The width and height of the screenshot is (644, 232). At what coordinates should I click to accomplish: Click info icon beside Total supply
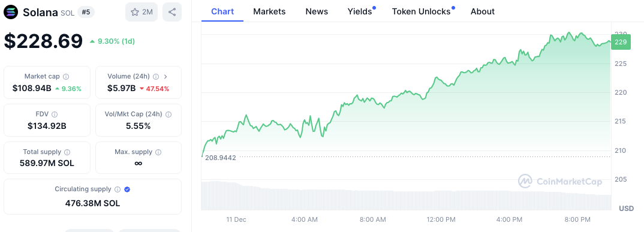click(x=67, y=152)
